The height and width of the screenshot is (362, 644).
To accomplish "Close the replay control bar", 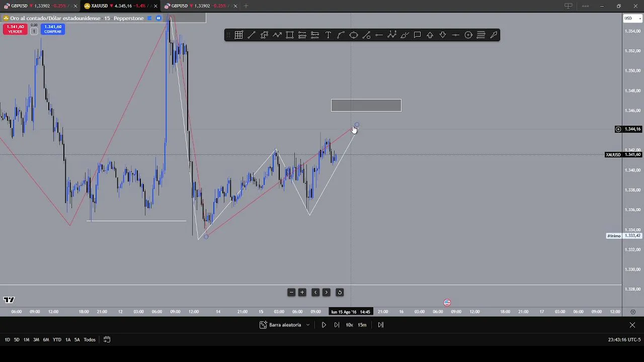I will 632,325.
